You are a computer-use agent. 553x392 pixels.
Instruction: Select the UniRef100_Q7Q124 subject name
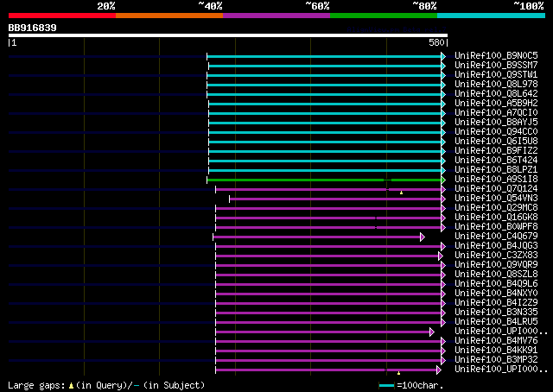tap(496, 189)
